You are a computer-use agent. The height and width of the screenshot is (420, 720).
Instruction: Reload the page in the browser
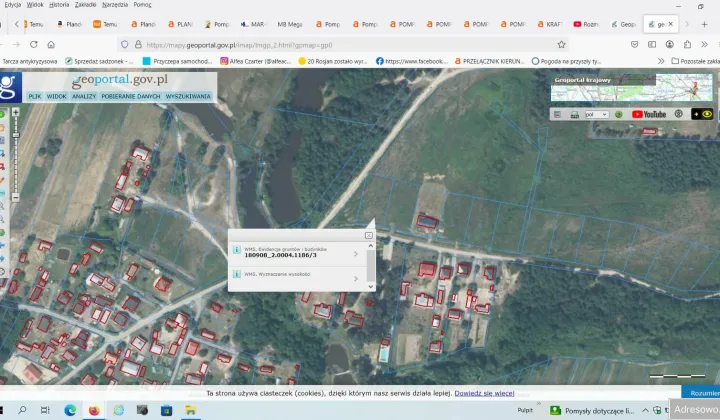35,44
